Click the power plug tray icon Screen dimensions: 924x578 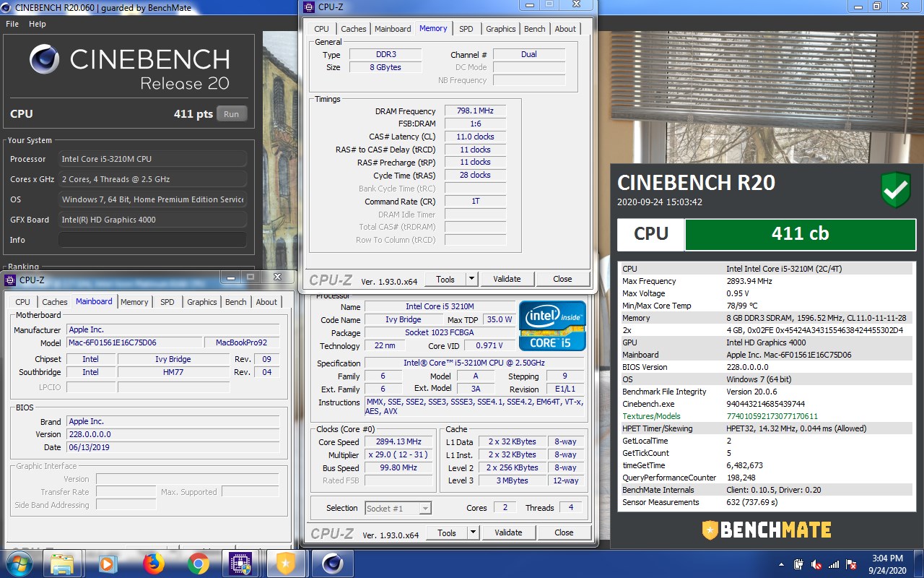[x=799, y=564]
